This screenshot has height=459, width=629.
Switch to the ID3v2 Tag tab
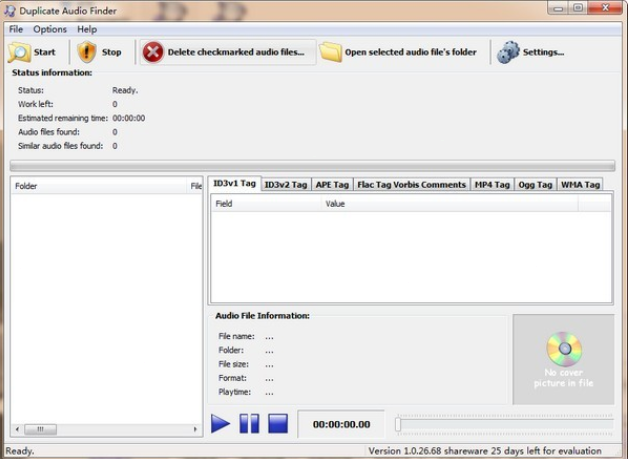tap(286, 185)
